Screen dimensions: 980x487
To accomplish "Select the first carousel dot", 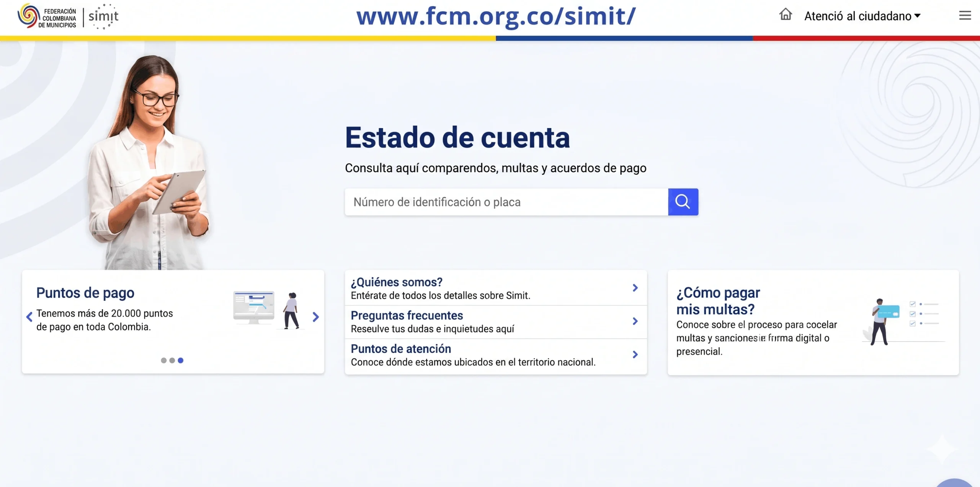I will point(163,360).
